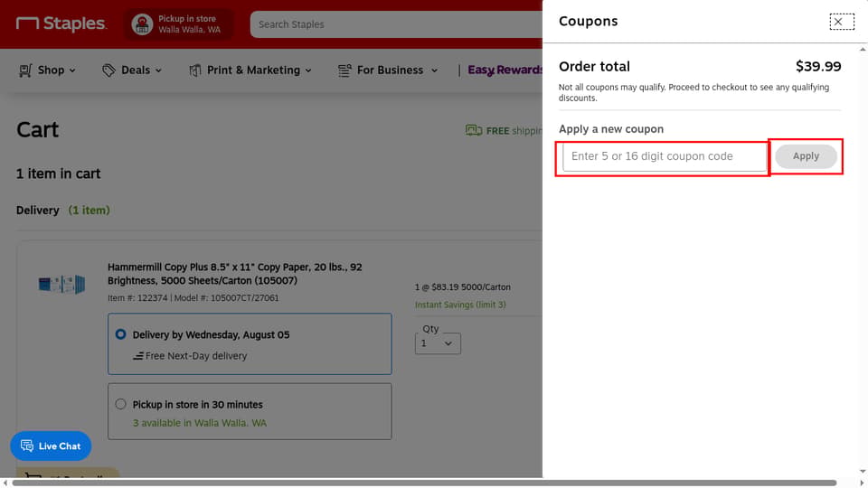Click 'Item #: 122374' text
The height and width of the screenshot is (488, 868).
point(137,298)
